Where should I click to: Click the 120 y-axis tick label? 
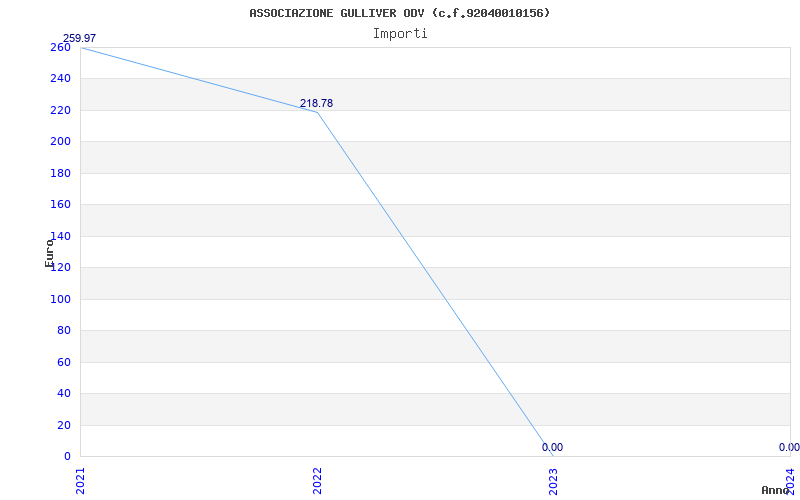(60, 267)
